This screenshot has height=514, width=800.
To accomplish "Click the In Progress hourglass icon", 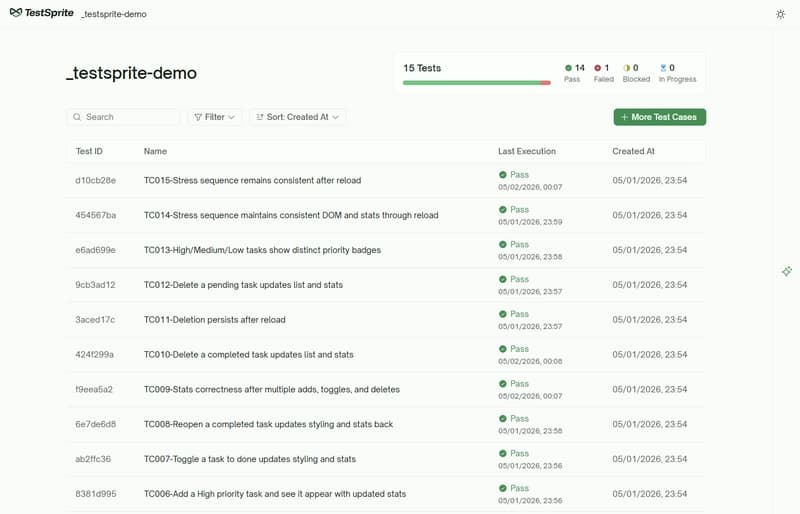I will [x=663, y=68].
